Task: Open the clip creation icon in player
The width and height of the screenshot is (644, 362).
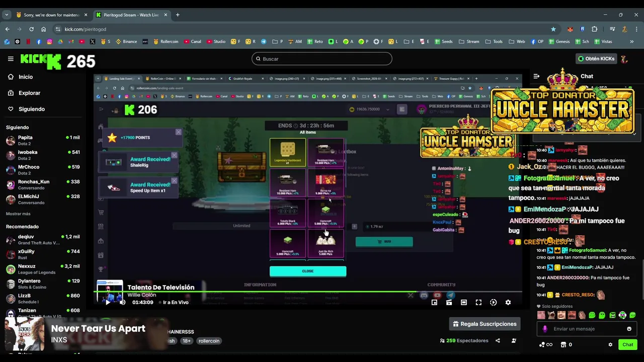Action: [x=449, y=302]
